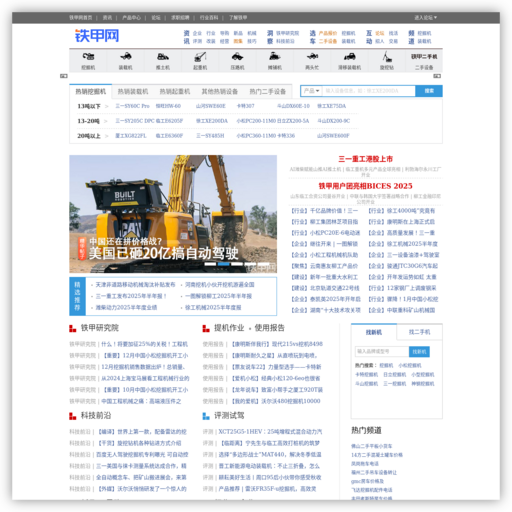Focus the equipment search input field
The width and height of the screenshot is (512, 512).
[369, 91]
